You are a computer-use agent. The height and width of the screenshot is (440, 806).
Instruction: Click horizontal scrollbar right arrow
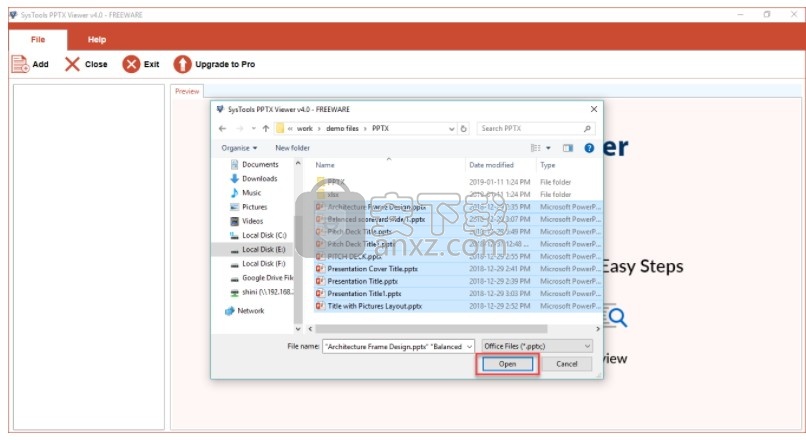pos(597,328)
